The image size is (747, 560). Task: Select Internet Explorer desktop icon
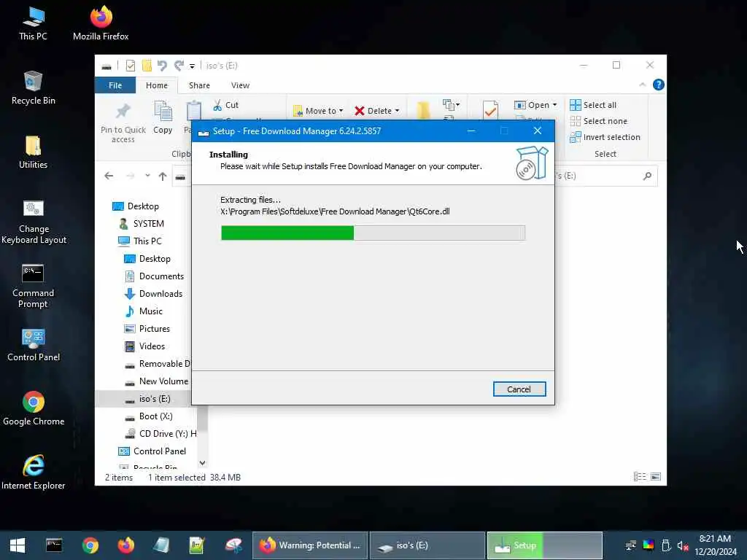click(x=34, y=472)
